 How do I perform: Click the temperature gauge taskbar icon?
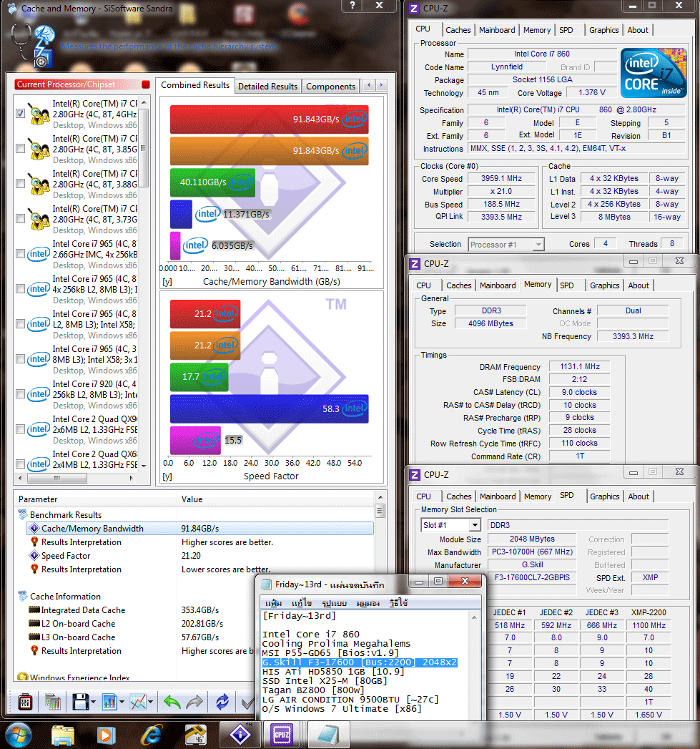pos(195,735)
